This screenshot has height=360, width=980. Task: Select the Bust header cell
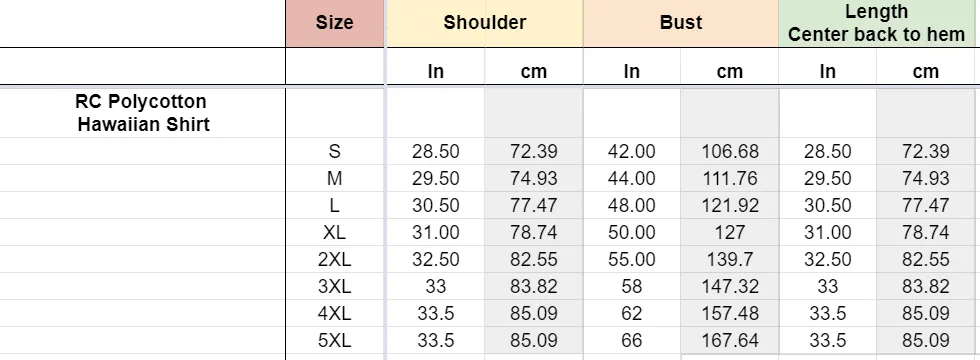click(681, 23)
